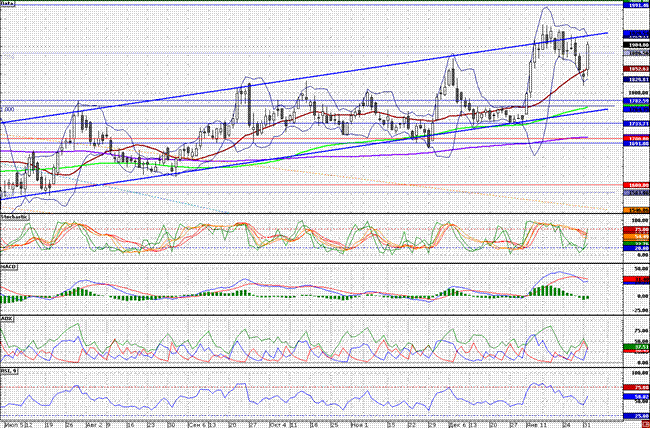Select the orange price tag at the bottom of the price axis
The image size is (650, 428).
click(636, 210)
